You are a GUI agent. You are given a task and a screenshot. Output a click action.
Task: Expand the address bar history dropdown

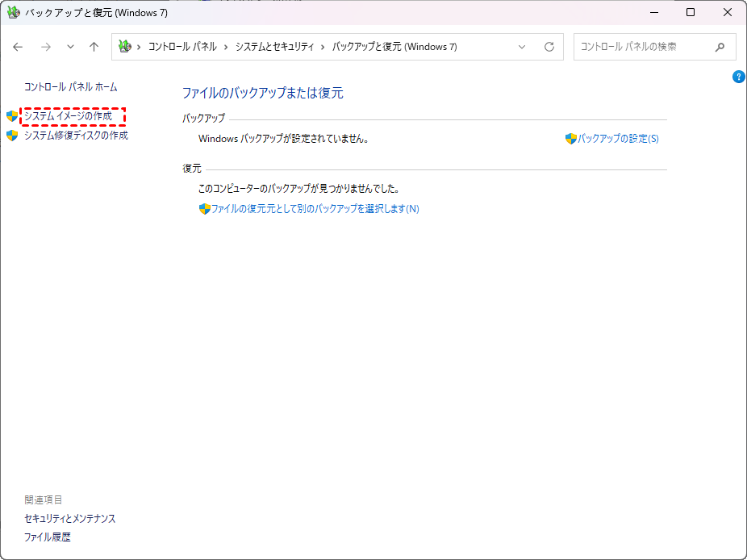tap(522, 47)
